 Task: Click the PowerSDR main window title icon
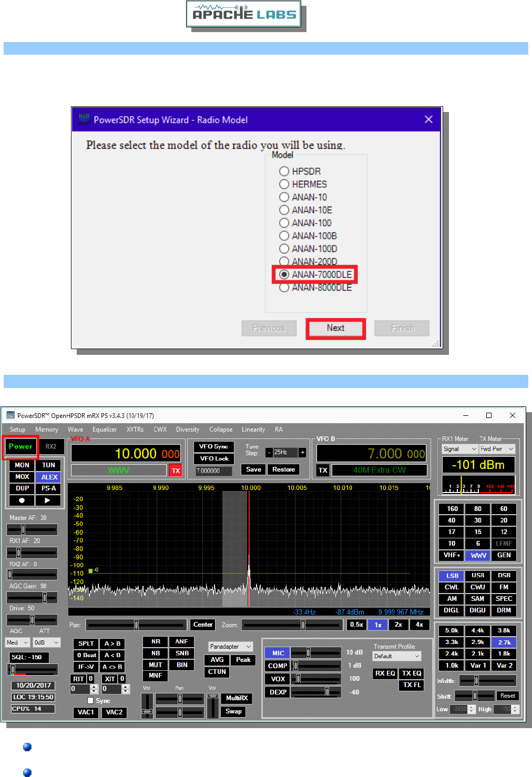(x=10, y=415)
